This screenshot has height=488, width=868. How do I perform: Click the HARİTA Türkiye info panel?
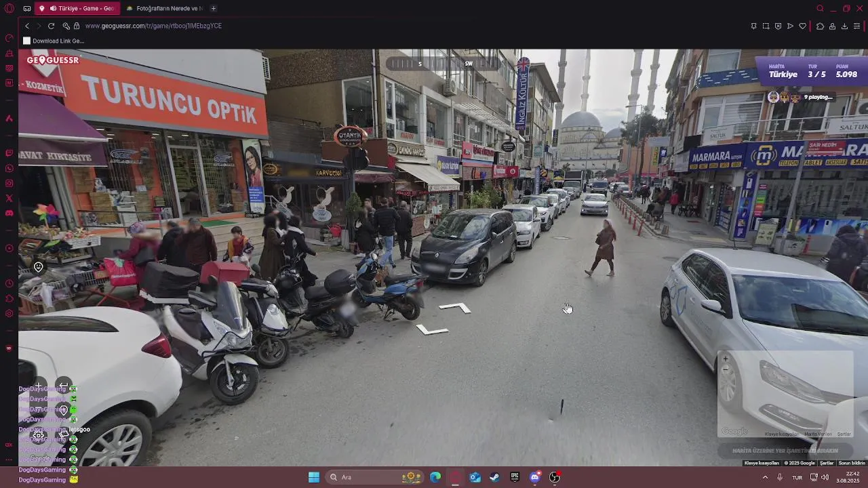(783, 71)
